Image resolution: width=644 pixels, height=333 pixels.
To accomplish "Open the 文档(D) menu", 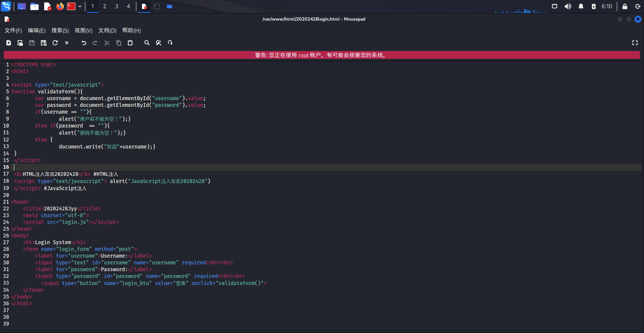I will [107, 30].
